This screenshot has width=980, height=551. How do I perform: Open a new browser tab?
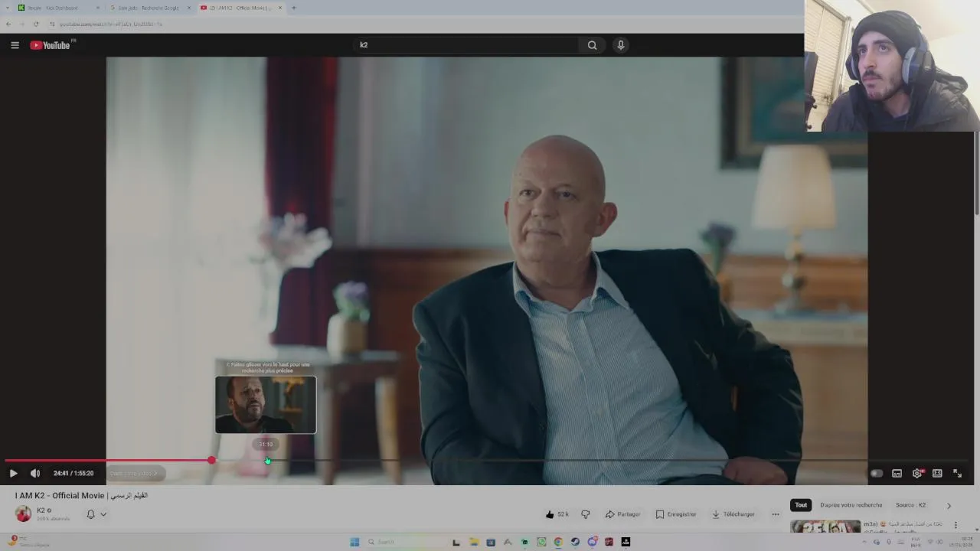tap(293, 8)
